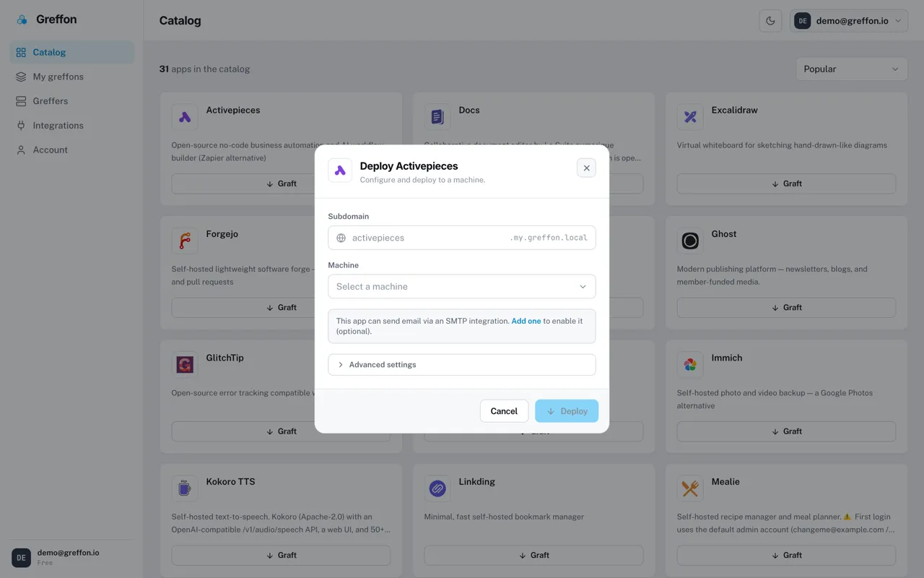
Task: Graft the Mealie app
Action: click(x=786, y=555)
